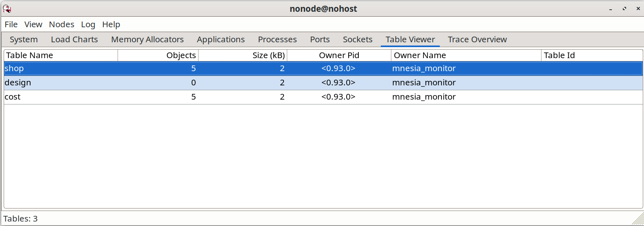644x226 pixels.
Task: Switch to the Load Charts tab
Action: 74,39
